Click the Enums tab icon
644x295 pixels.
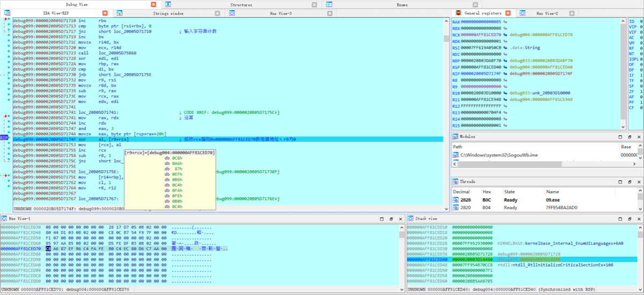click(x=329, y=4)
